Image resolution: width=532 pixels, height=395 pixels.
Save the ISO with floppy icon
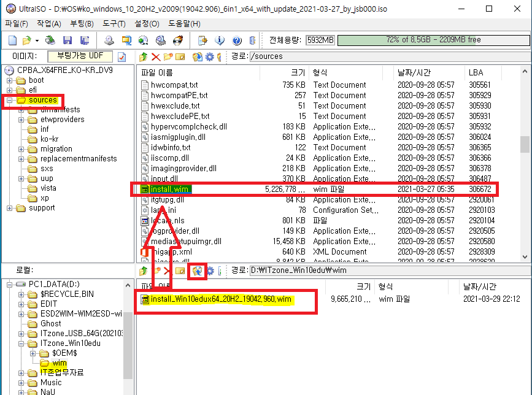(x=67, y=40)
